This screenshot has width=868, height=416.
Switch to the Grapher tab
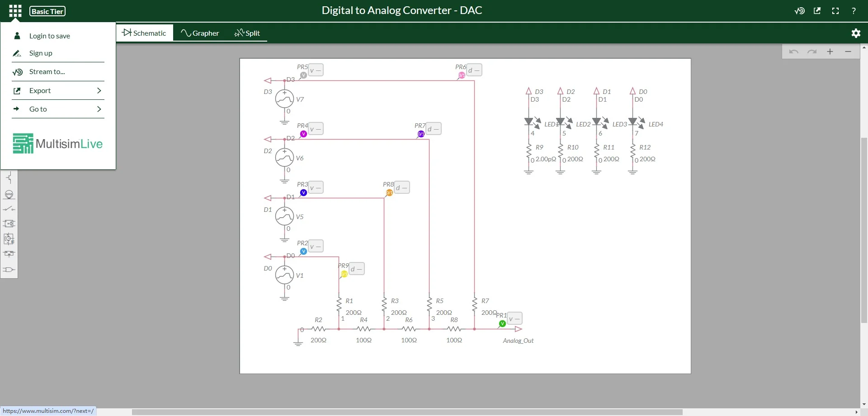tap(200, 33)
